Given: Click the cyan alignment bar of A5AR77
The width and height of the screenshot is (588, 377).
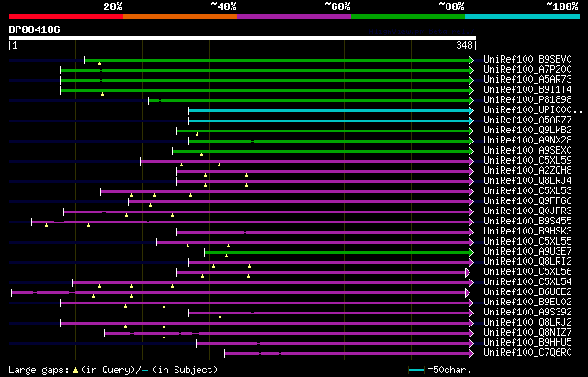Looking at the screenshot, I should [329, 120].
